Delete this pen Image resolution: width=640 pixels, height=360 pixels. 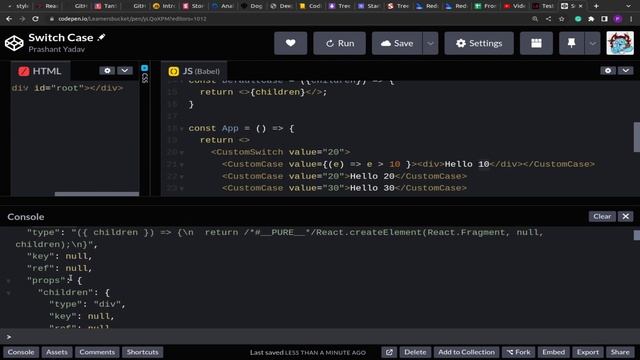click(x=415, y=352)
